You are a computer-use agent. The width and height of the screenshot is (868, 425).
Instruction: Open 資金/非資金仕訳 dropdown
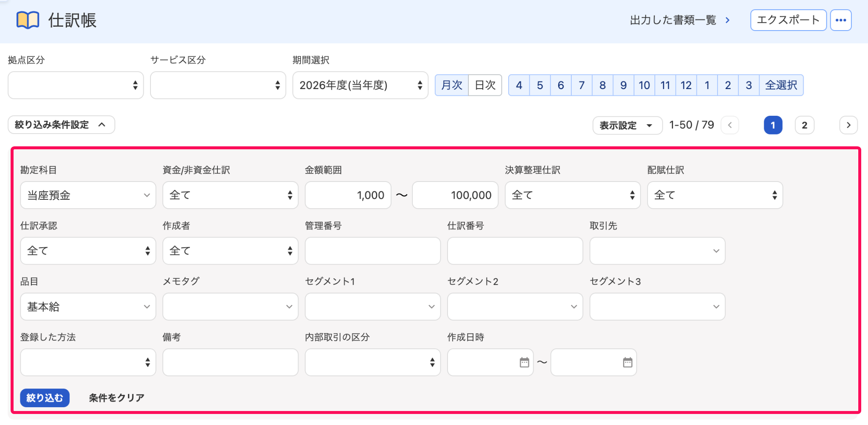(x=231, y=195)
